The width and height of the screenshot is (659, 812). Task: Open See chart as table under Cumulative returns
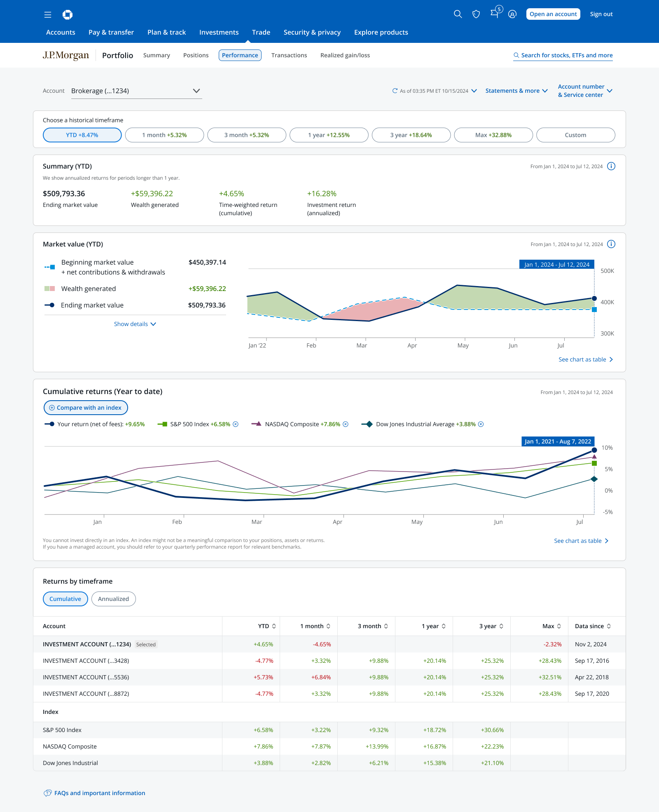(x=581, y=541)
